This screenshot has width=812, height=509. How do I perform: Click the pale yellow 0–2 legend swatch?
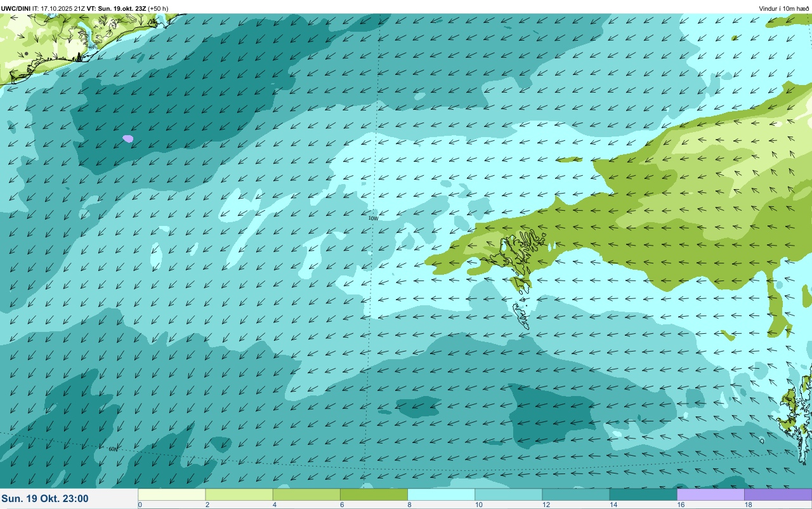coord(172,494)
